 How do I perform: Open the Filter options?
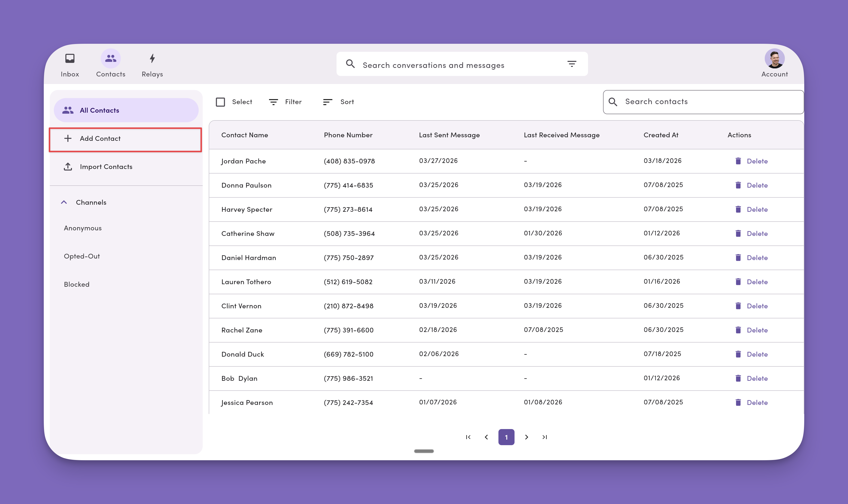(285, 102)
